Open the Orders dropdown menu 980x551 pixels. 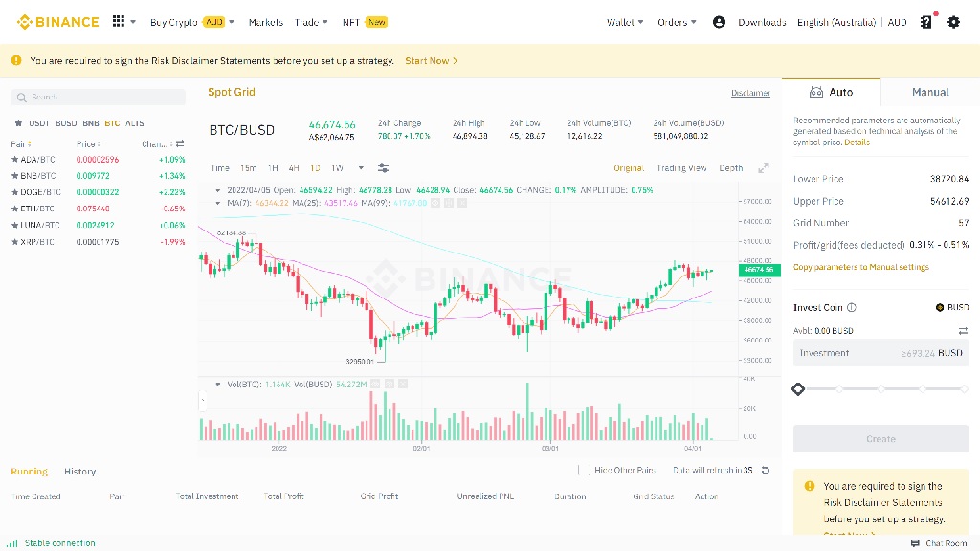click(x=677, y=23)
